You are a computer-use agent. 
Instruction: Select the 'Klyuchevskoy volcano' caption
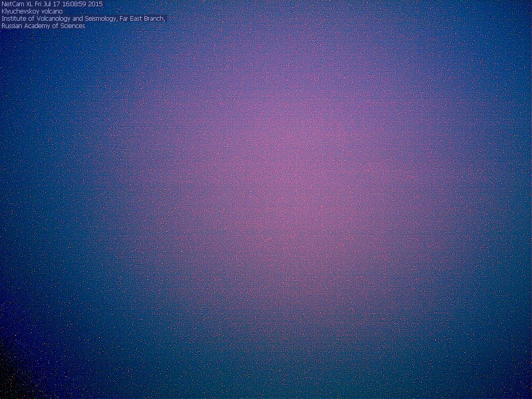32,11
